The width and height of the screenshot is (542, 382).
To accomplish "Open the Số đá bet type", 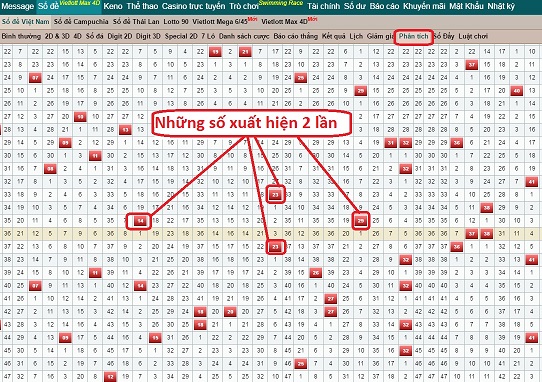I will point(95,36).
